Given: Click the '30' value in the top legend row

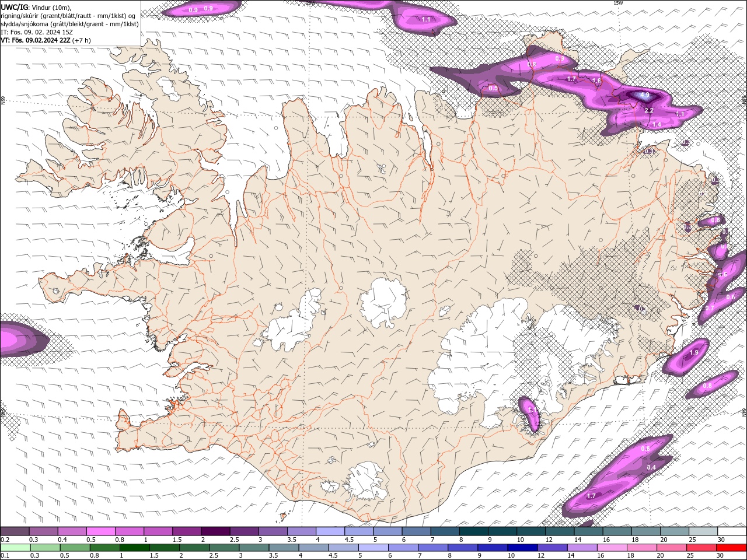Looking at the screenshot, I should click(x=721, y=540).
